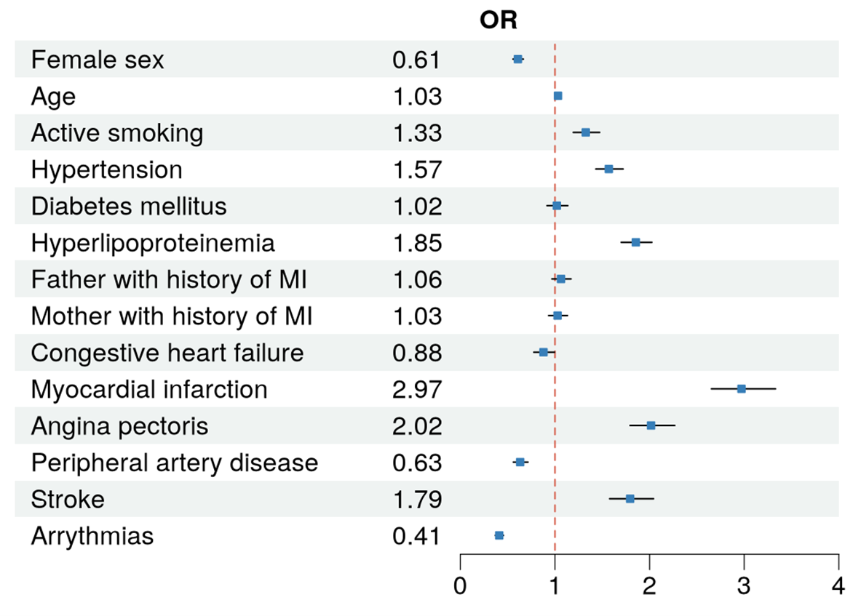This screenshot has height=616, width=861.
Task: Click the OR column header
Action: pyautogui.click(x=499, y=21)
